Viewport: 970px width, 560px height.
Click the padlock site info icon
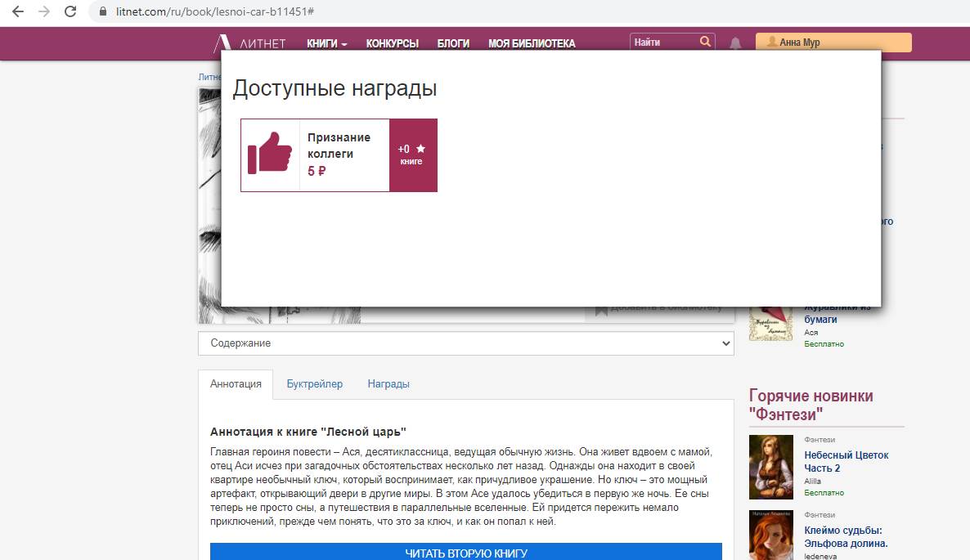103,12
